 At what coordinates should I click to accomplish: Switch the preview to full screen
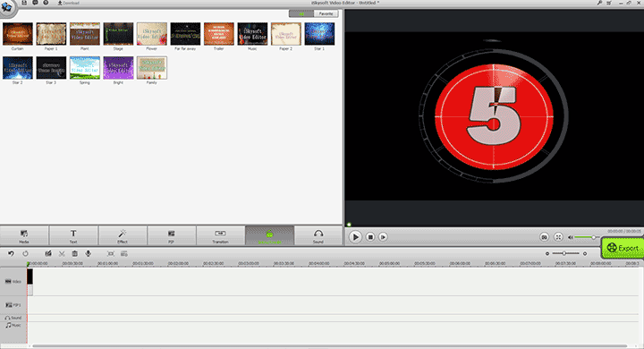pos(558,237)
